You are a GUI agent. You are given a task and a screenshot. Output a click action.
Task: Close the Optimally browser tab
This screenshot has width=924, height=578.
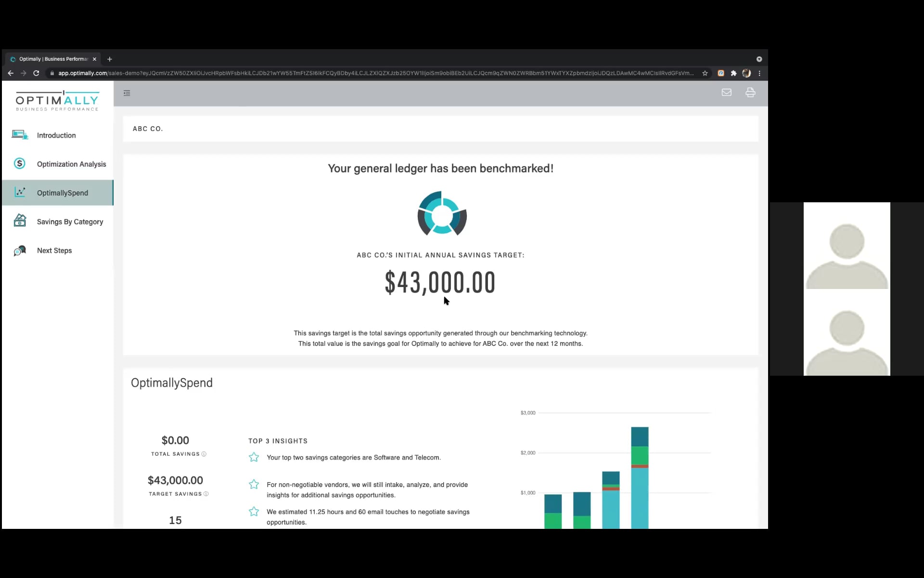coord(94,59)
